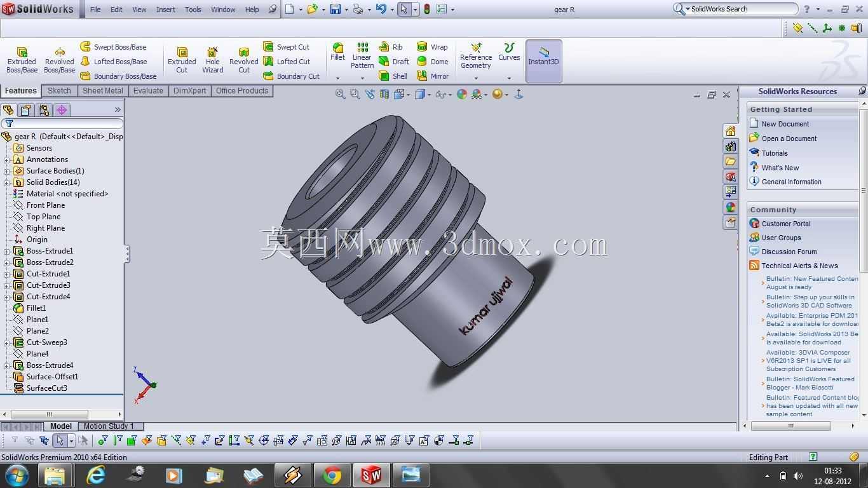Open Reference Geometry dropdown arrow
The width and height of the screenshot is (868, 488).
(x=476, y=78)
